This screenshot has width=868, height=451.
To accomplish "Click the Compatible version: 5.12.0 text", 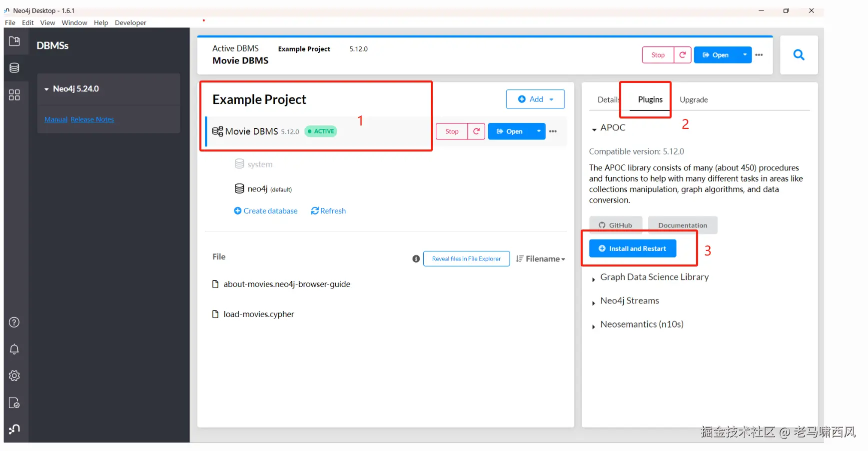I will 637,151.
